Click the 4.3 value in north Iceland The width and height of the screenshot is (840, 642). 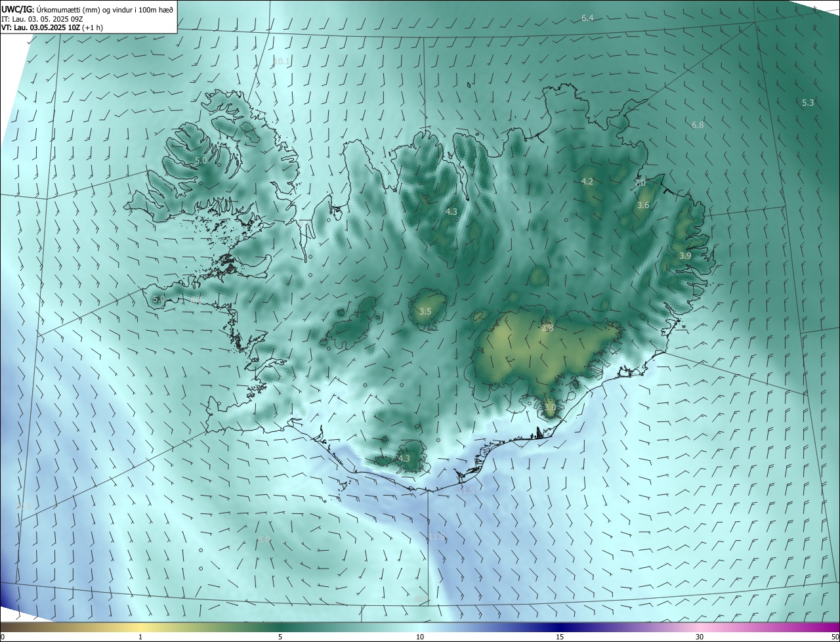(x=451, y=211)
